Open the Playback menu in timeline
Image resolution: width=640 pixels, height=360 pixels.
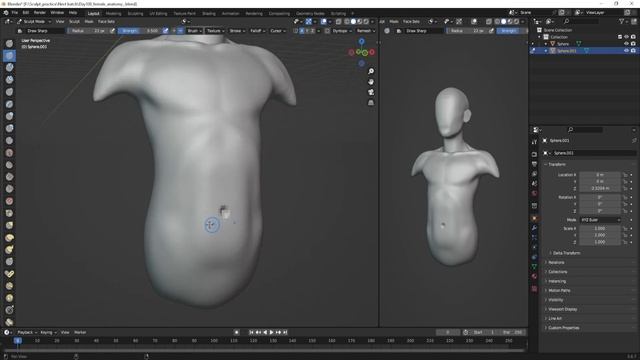(27, 333)
